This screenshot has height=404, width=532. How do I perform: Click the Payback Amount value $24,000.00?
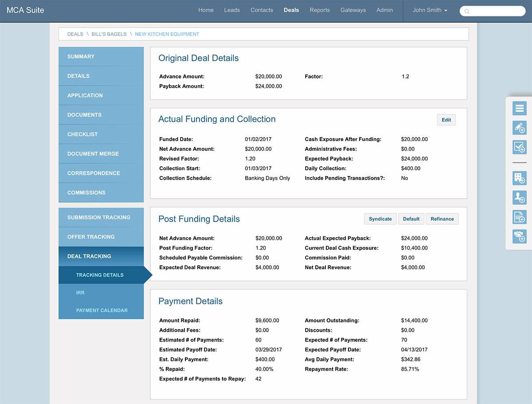click(x=269, y=86)
